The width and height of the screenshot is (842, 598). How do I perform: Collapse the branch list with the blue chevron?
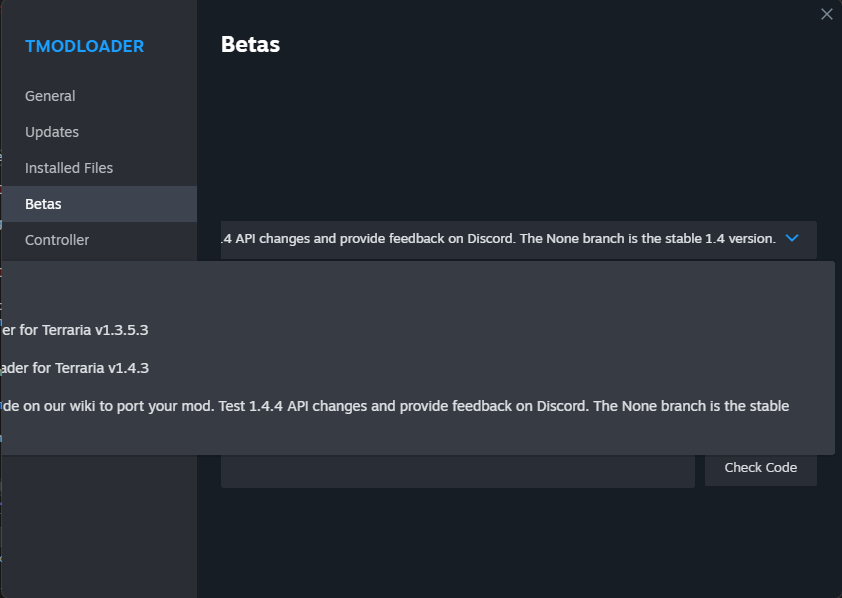click(792, 238)
